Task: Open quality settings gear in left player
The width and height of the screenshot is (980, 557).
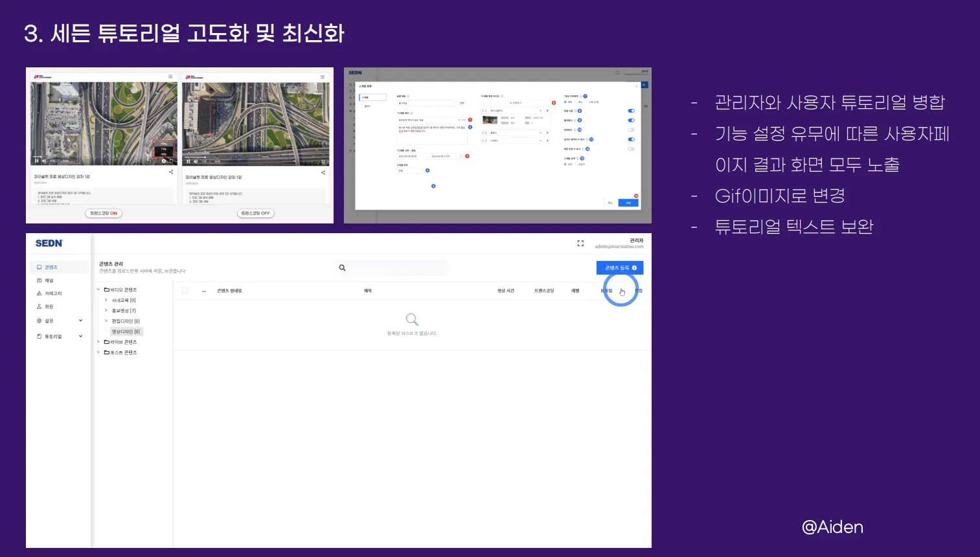Action: 164,161
